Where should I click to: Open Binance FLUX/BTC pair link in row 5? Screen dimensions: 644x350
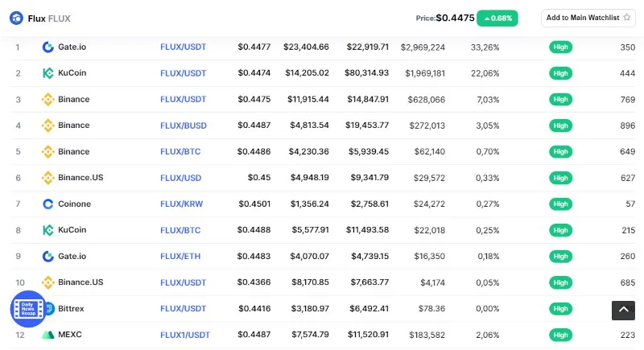tap(180, 151)
